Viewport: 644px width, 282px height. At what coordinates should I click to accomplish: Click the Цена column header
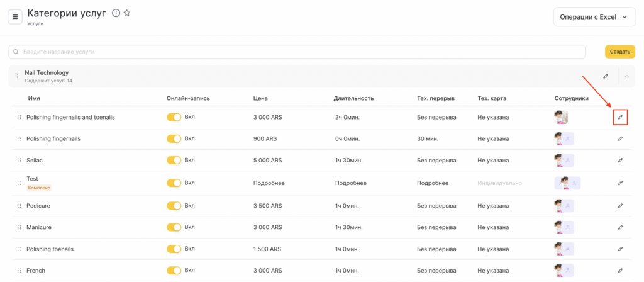point(260,98)
